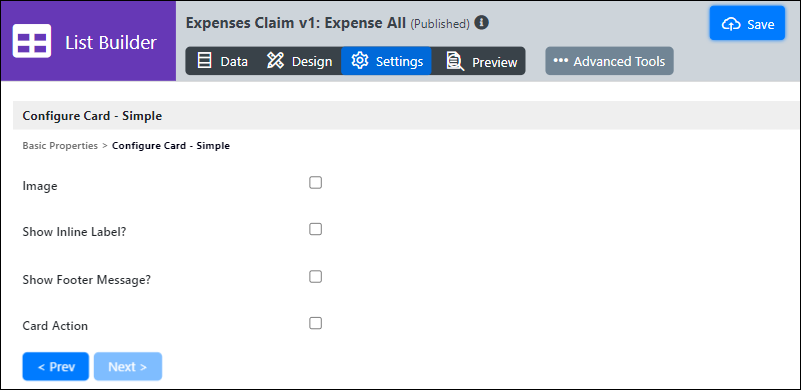Tick the Show Inline Label checkbox
The height and width of the screenshot is (390, 801).
pyautogui.click(x=316, y=229)
